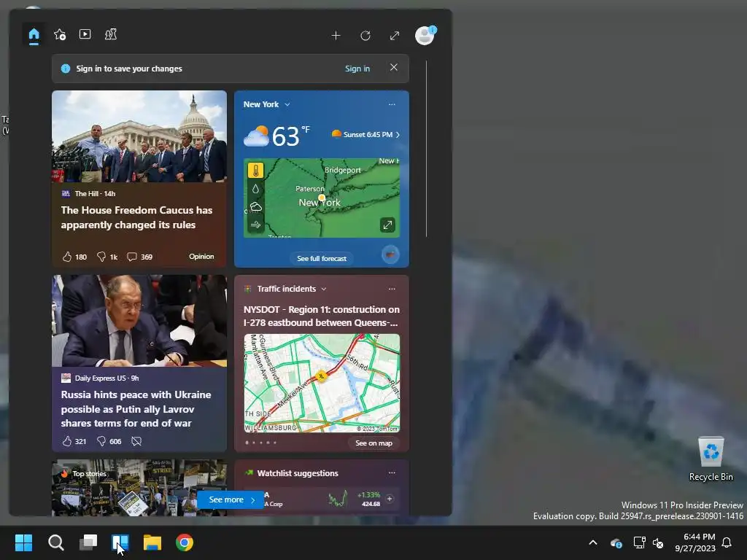The width and height of the screenshot is (747, 560).
Task: Launch Google Chrome from taskbar
Action: 185,542
